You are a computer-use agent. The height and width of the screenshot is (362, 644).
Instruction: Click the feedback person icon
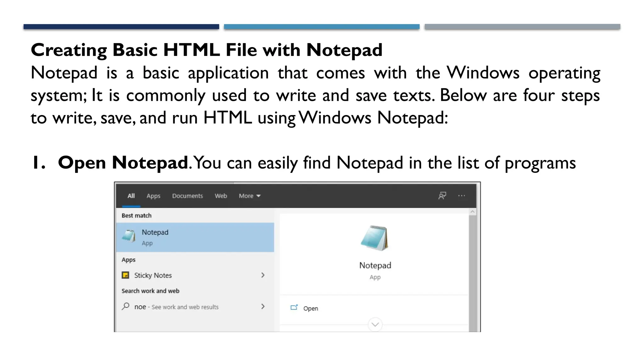click(x=442, y=196)
